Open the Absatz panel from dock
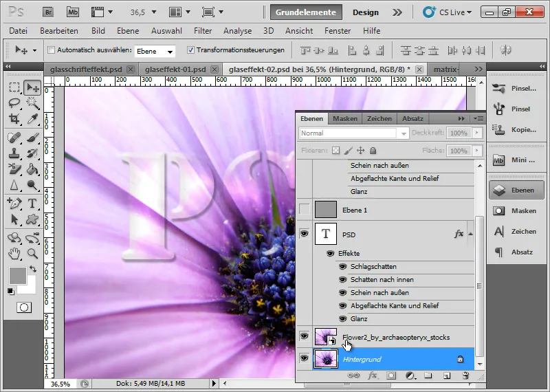 pyautogui.click(x=515, y=252)
